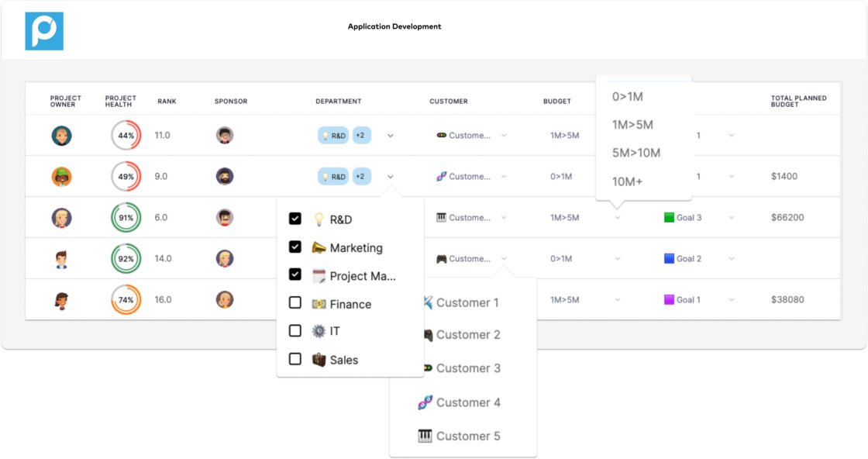The image size is (868, 459).
Task: Click the R&D tag in the 49% row
Action: pyautogui.click(x=333, y=177)
